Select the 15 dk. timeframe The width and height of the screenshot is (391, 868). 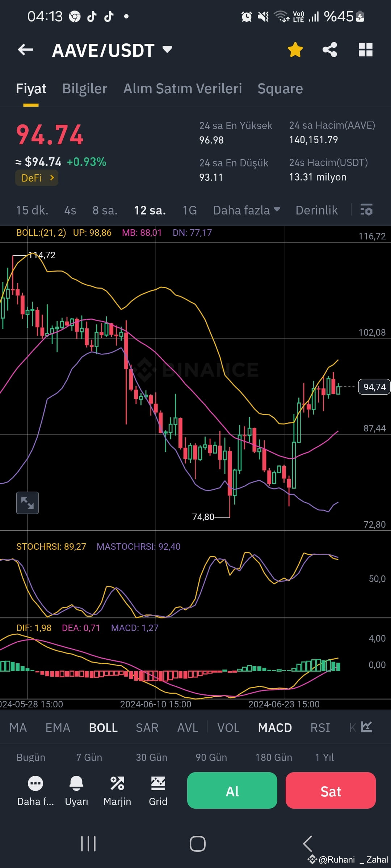coord(32,210)
